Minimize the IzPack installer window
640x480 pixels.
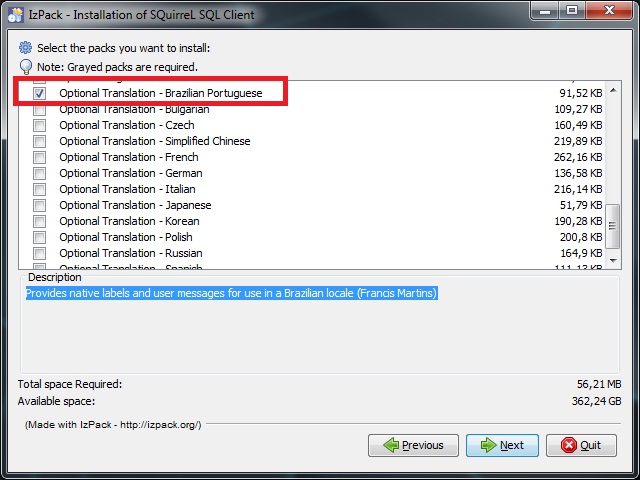[x=545, y=11]
